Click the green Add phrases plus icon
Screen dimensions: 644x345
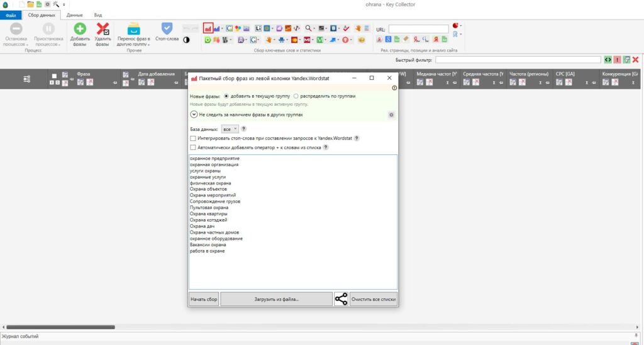point(80,29)
